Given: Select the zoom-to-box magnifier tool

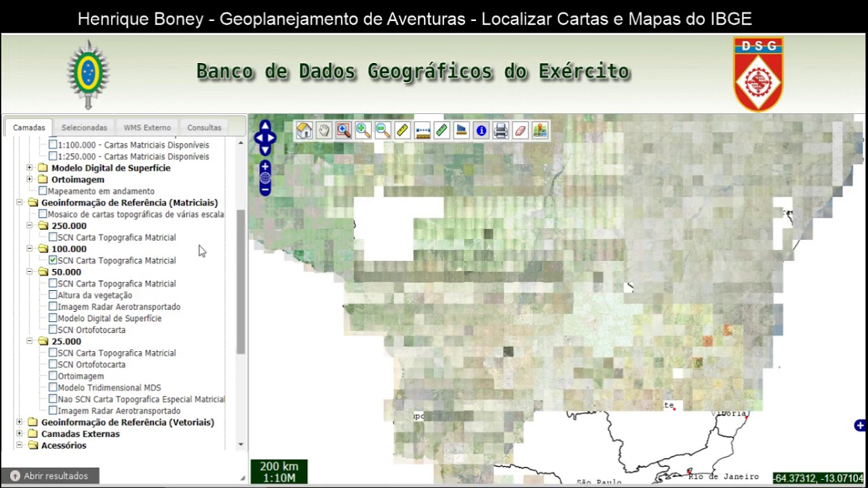Looking at the screenshot, I should 344,130.
